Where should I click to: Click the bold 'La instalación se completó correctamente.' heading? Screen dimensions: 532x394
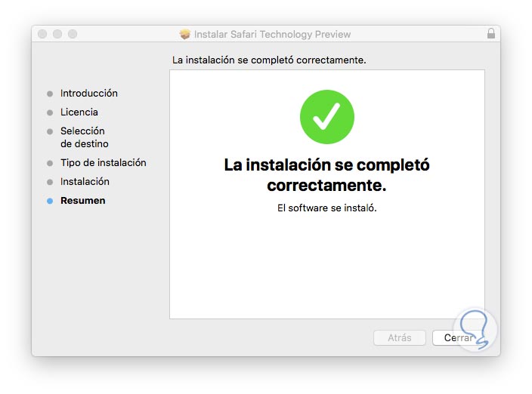(327, 175)
